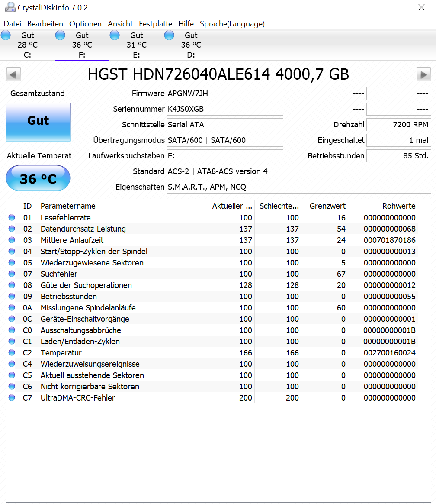Click the status dot for Start/Stopp-Zyklen der Spindel

pos(12,252)
